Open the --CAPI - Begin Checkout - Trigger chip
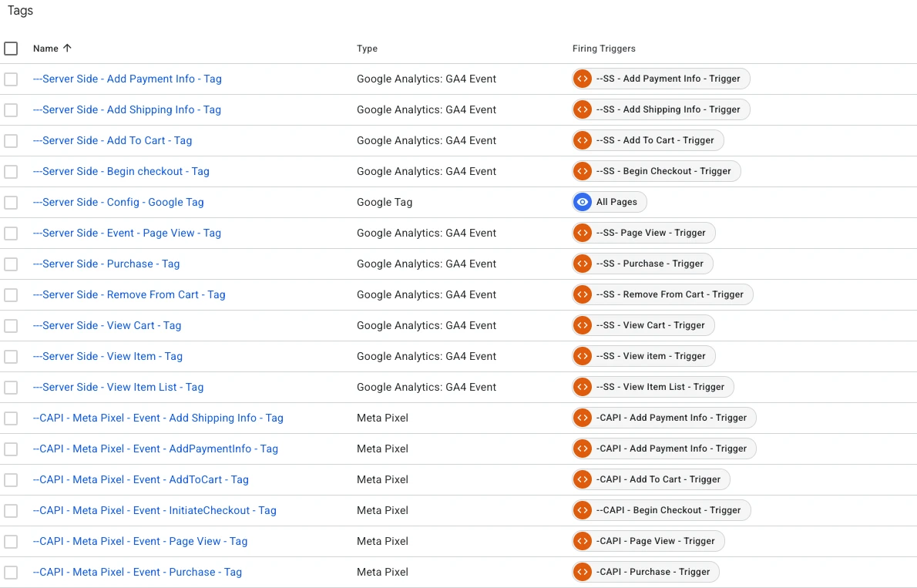This screenshot has width=917, height=588. pos(661,510)
